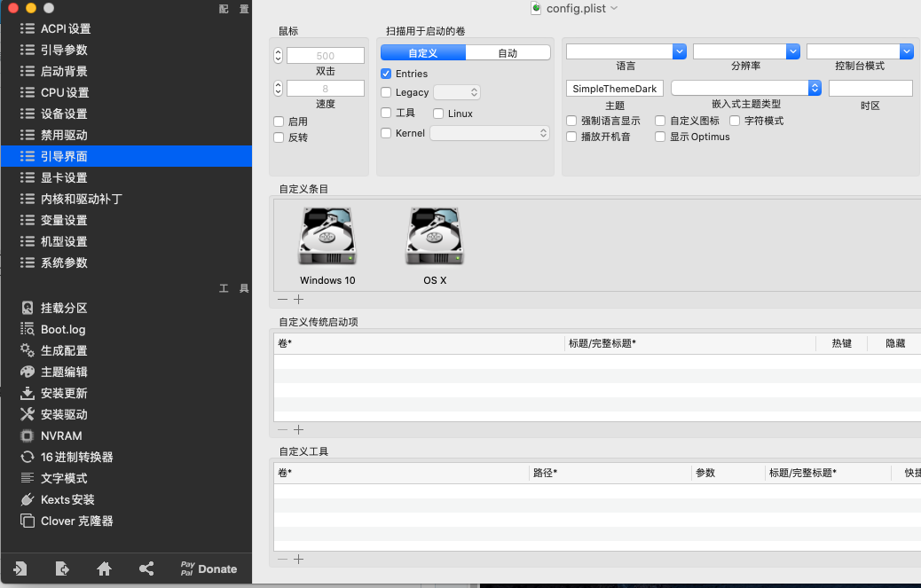Remove custom tool with minus button

tap(282, 559)
